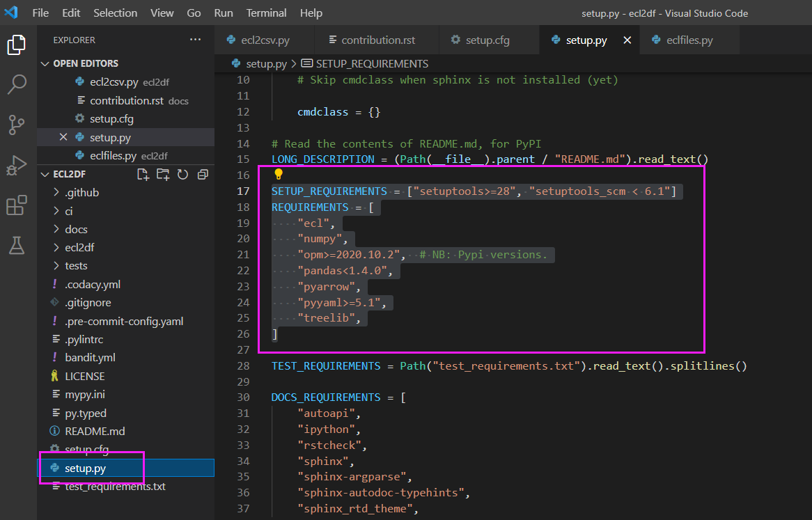812x520 pixels.
Task: Switch to the contribution.rst tab
Action: (x=377, y=40)
